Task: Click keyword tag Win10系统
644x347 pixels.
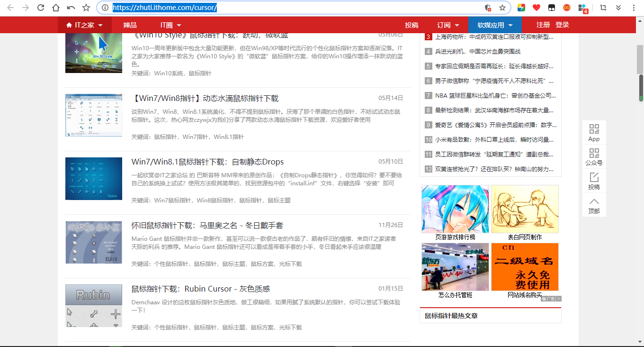Action: [x=169, y=73]
